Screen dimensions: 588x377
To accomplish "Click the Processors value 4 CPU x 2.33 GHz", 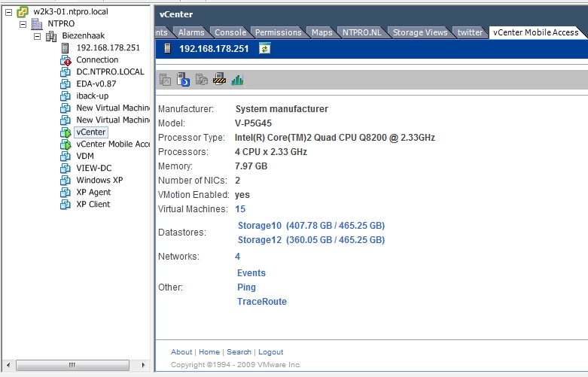I will pos(271,152).
